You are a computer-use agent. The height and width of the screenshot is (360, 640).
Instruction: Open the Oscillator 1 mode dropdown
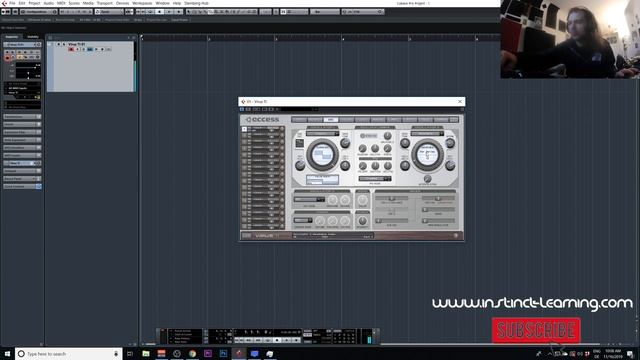(322, 133)
